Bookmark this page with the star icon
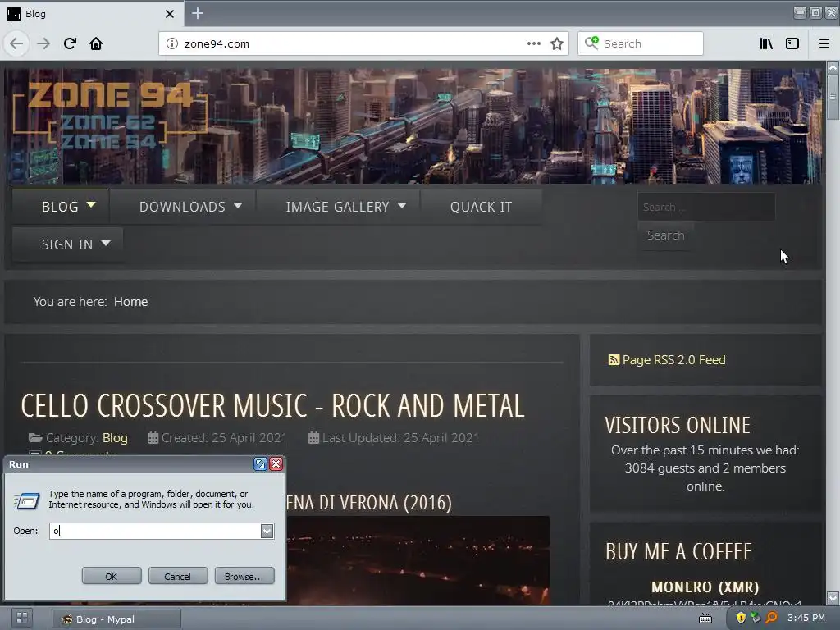Screen dimensions: 840x630 coord(557,43)
